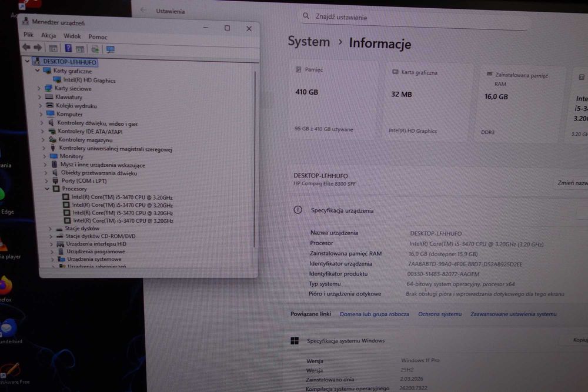Click the System breadcrumb in Settings
588x392 pixels.
[x=309, y=41]
